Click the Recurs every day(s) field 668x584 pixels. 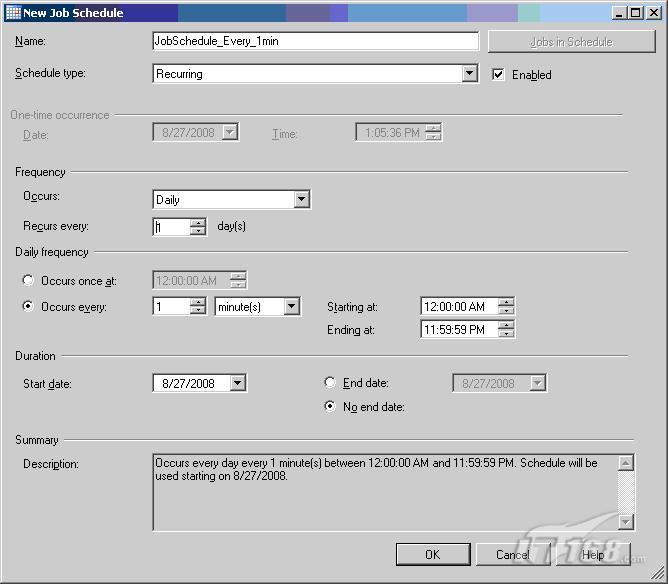coord(171,227)
